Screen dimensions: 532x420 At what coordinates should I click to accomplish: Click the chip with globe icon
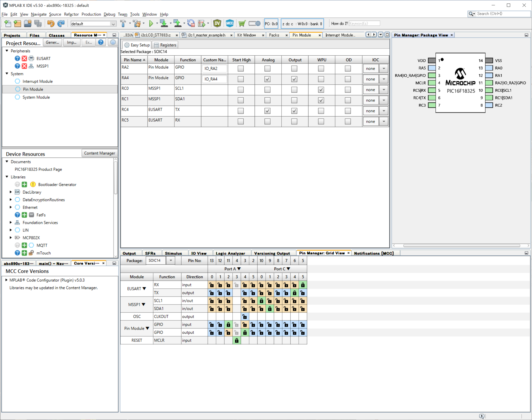tap(254, 24)
